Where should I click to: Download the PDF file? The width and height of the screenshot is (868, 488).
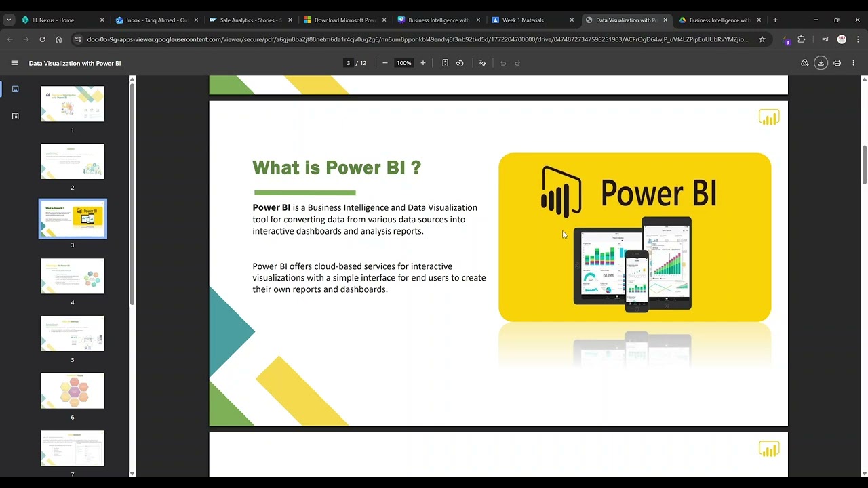821,63
